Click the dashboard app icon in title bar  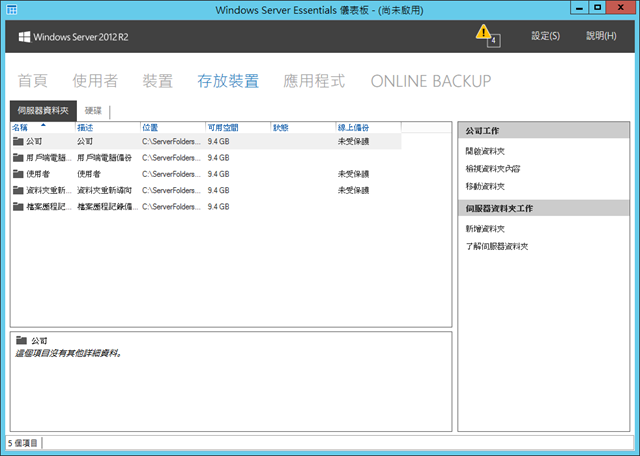click(x=12, y=9)
